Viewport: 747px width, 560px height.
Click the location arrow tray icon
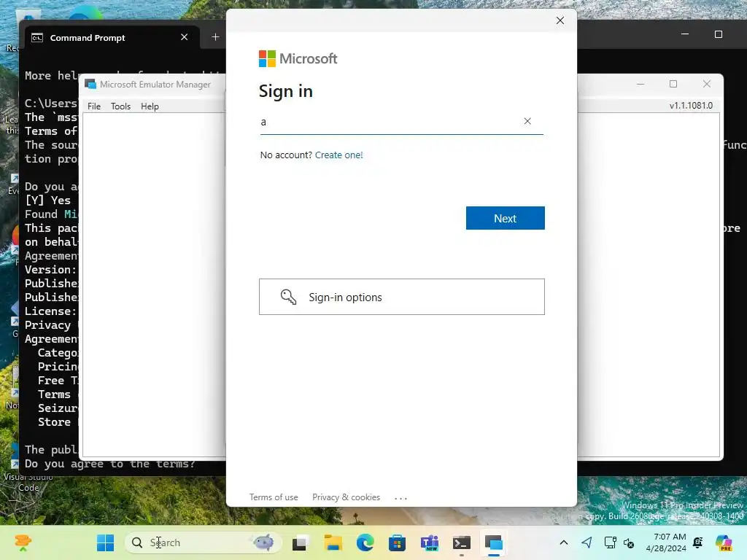[x=587, y=542]
